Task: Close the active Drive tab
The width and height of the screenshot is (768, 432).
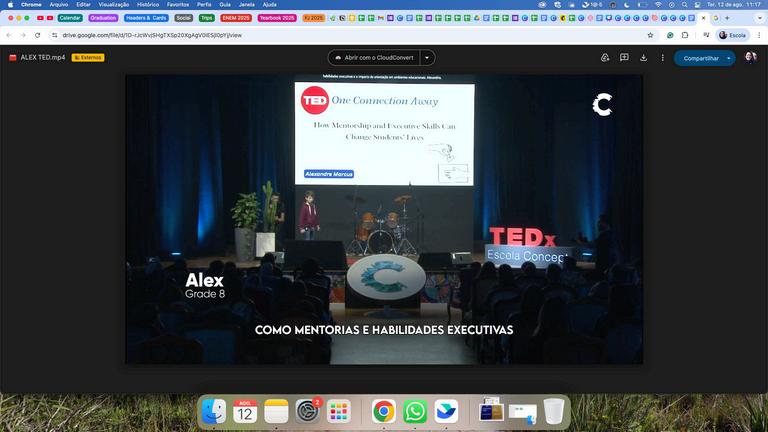Action: pos(703,18)
